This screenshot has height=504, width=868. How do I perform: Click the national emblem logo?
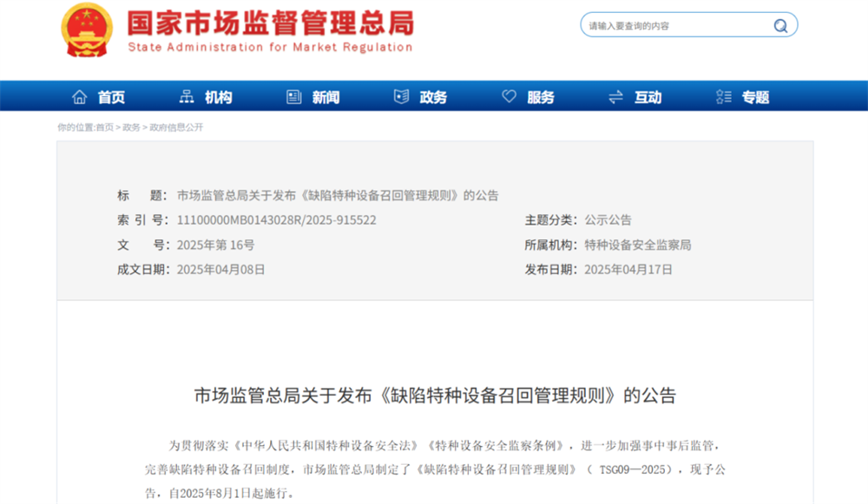point(86,29)
